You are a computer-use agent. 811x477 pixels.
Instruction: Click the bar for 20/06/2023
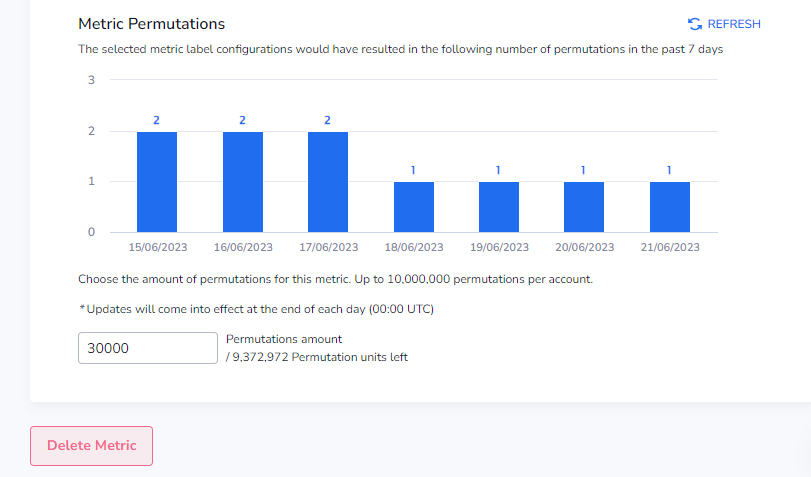coord(584,207)
